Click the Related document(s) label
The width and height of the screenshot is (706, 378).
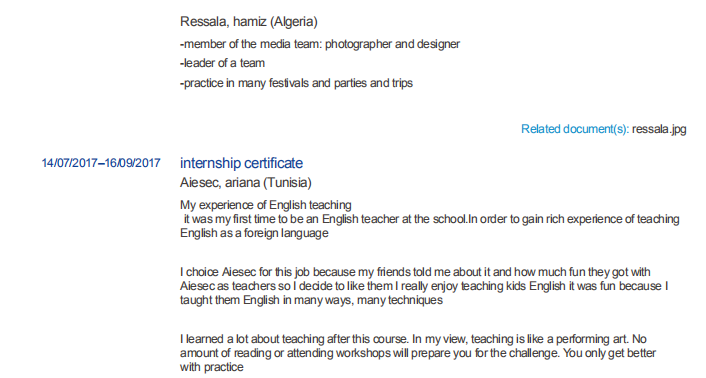tap(575, 129)
